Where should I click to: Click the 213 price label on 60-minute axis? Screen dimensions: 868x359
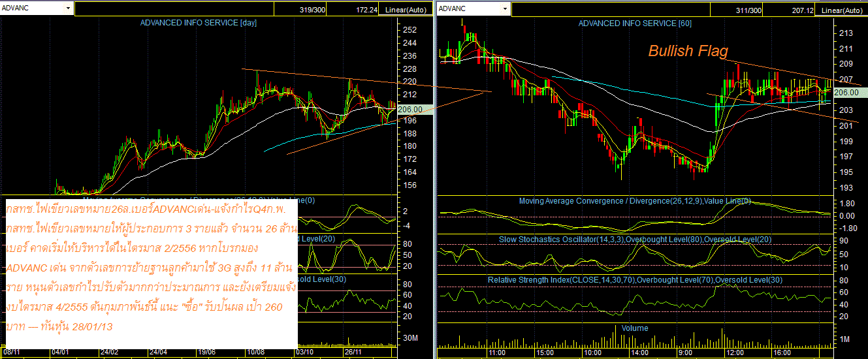point(846,33)
